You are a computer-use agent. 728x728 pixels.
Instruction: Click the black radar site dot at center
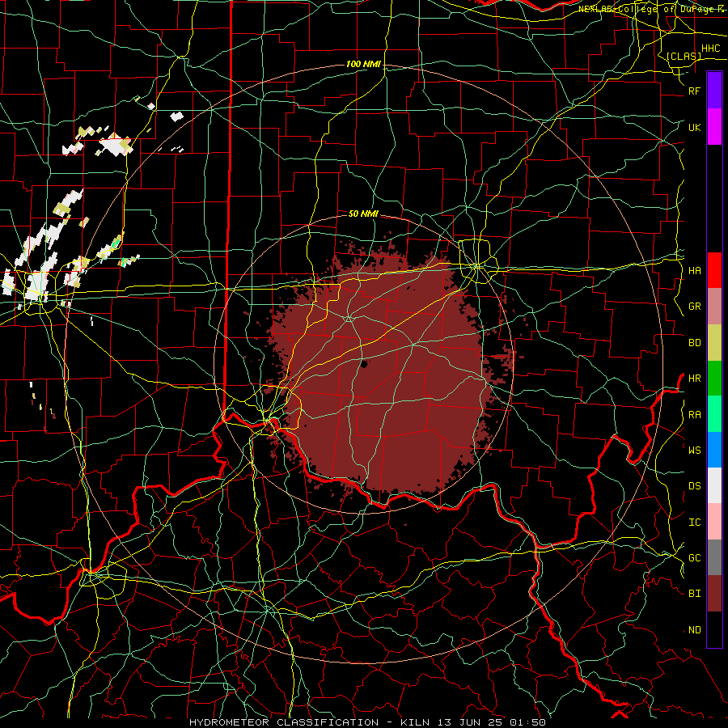click(x=363, y=364)
